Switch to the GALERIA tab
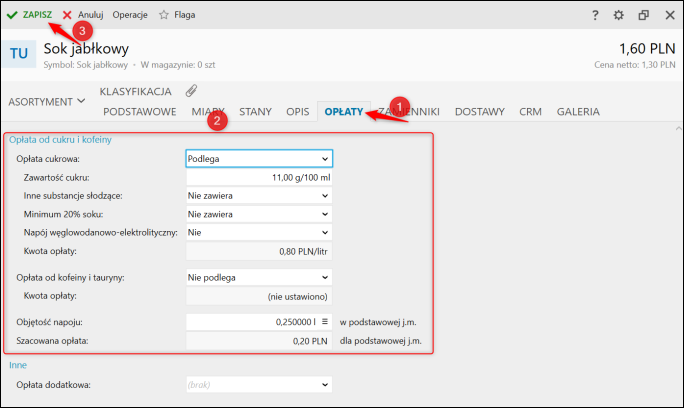 click(578, 112)
